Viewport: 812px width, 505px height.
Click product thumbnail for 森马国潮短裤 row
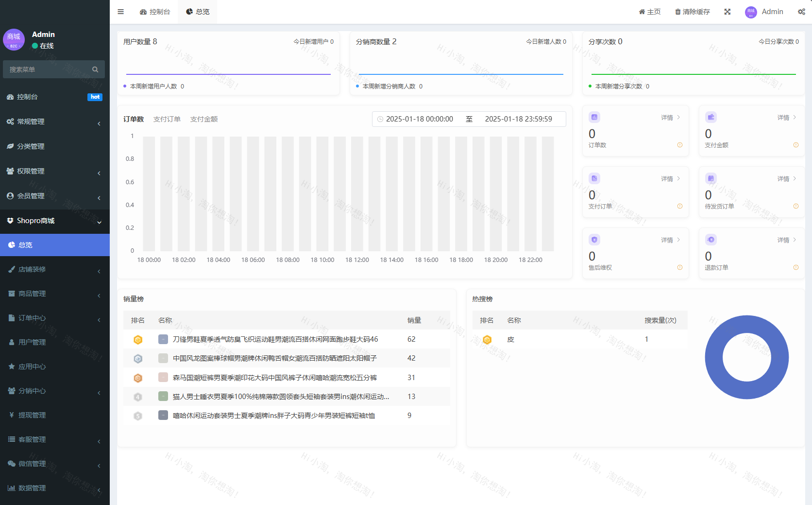(x=163, y=377)
